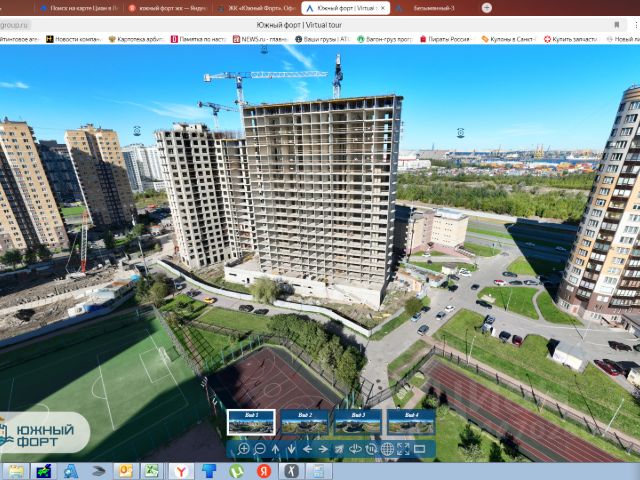The height and width of the screenshot is (480, 640).
Task: Switch to the ЖК «Южный Форт» tab
Action: [x=257, y=8]
